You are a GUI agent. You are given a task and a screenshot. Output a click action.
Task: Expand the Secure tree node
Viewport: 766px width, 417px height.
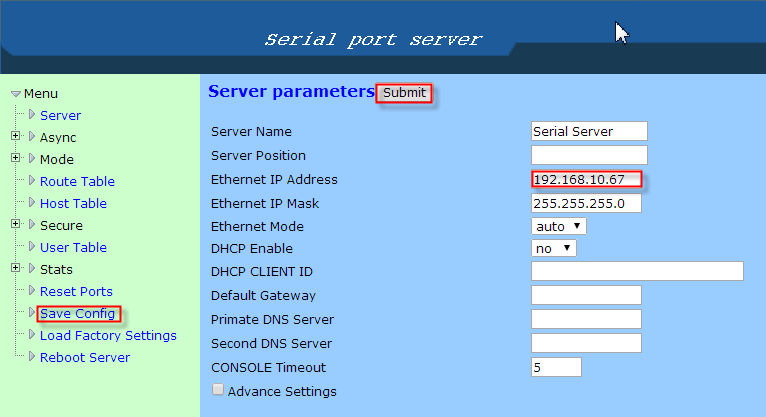[x=16, y=225]
